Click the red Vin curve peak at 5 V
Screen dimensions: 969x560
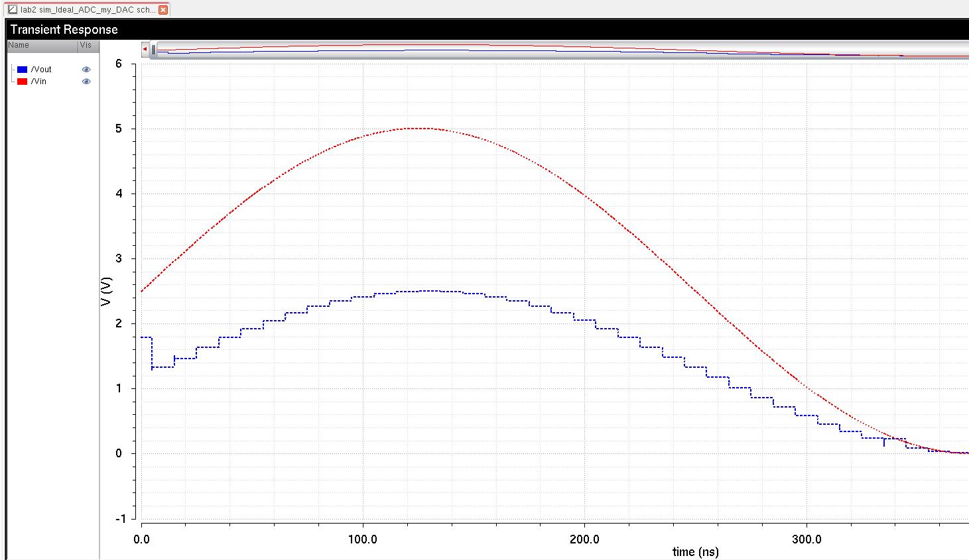point(419,128)
